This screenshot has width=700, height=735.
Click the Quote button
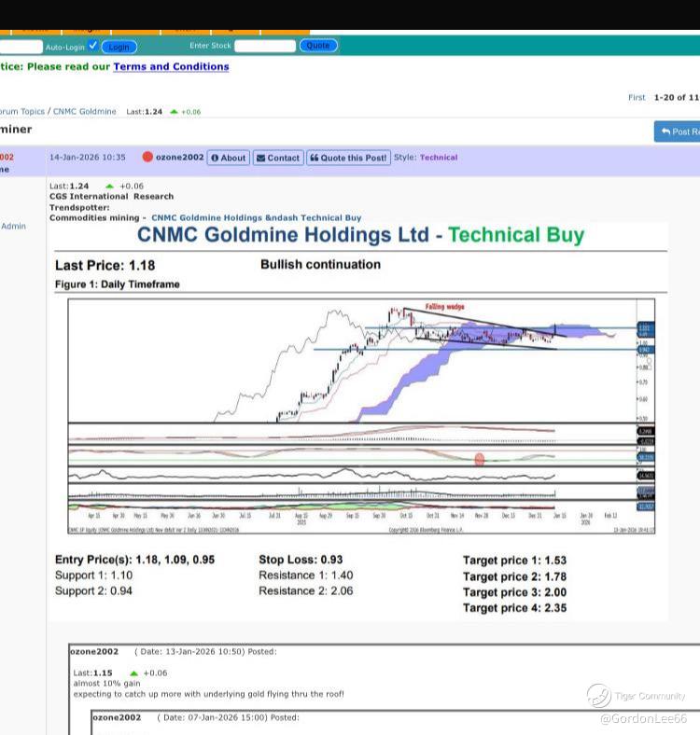tap(318, 46)
